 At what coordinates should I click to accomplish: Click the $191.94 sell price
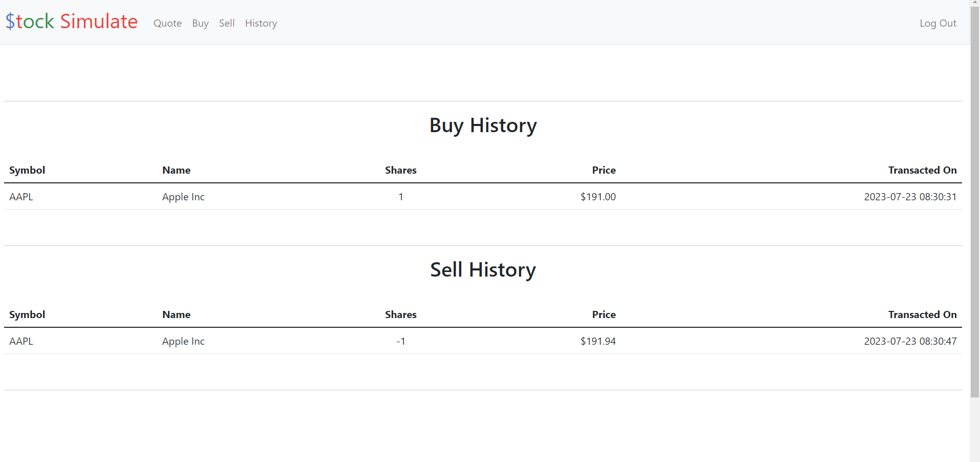coord(598,341)
